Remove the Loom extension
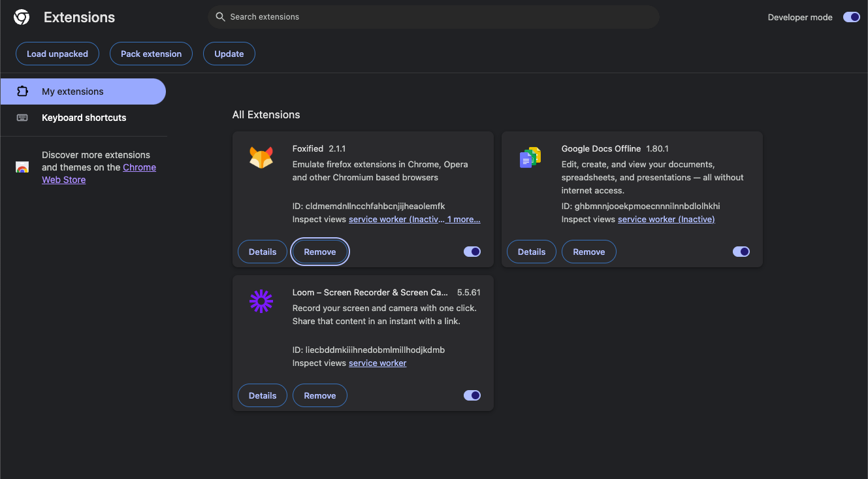 pyautogui.click(x=320, y=395)
